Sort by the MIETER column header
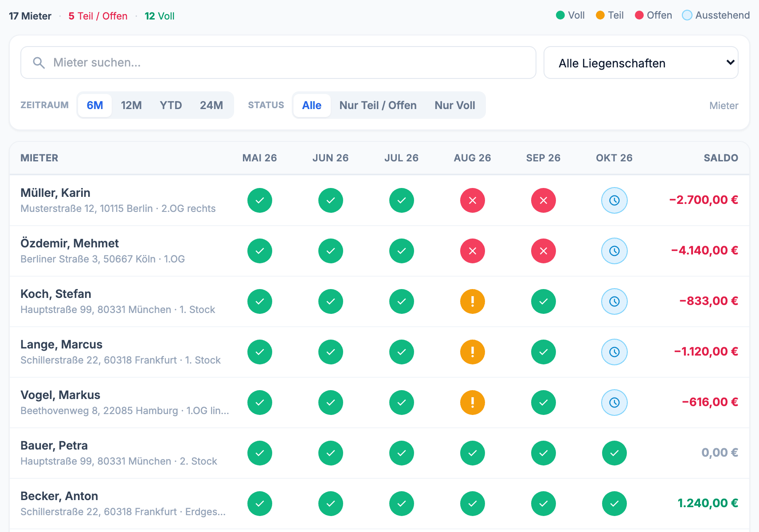 pyautogui.click(x=39, y=158)
